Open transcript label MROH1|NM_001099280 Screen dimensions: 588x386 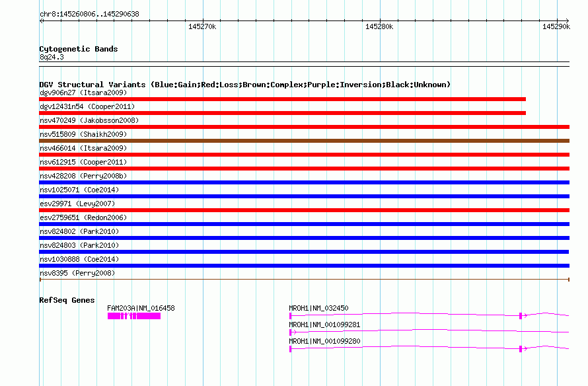324,341
